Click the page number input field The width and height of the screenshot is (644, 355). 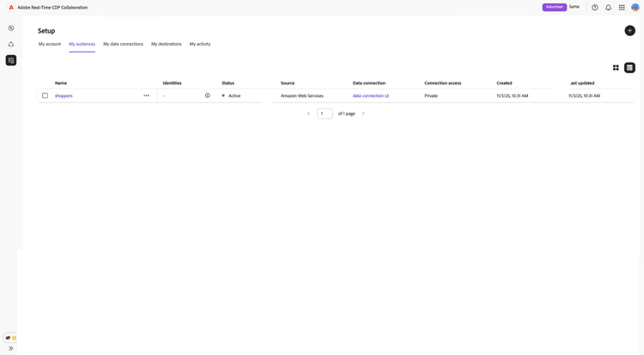(325, 113)
